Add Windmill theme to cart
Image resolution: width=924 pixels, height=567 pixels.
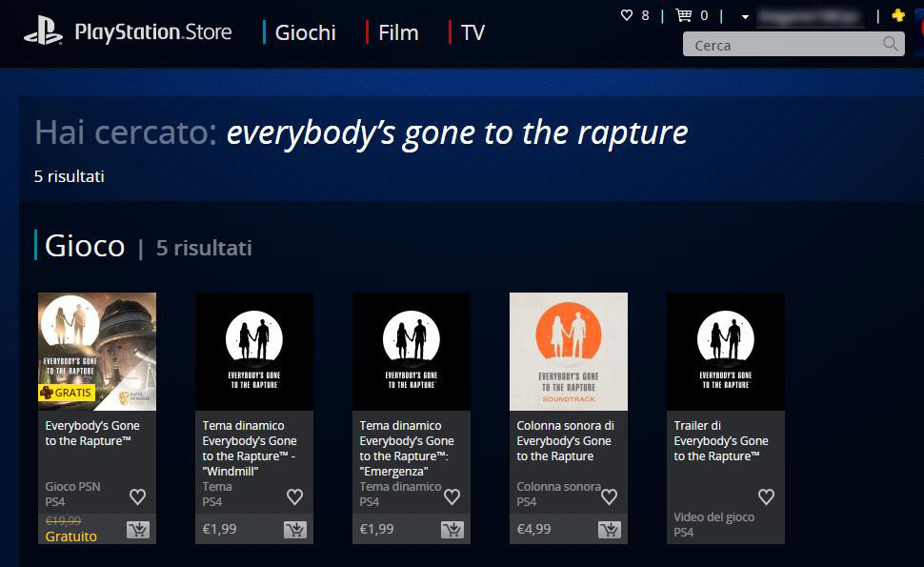pos(295,530)
